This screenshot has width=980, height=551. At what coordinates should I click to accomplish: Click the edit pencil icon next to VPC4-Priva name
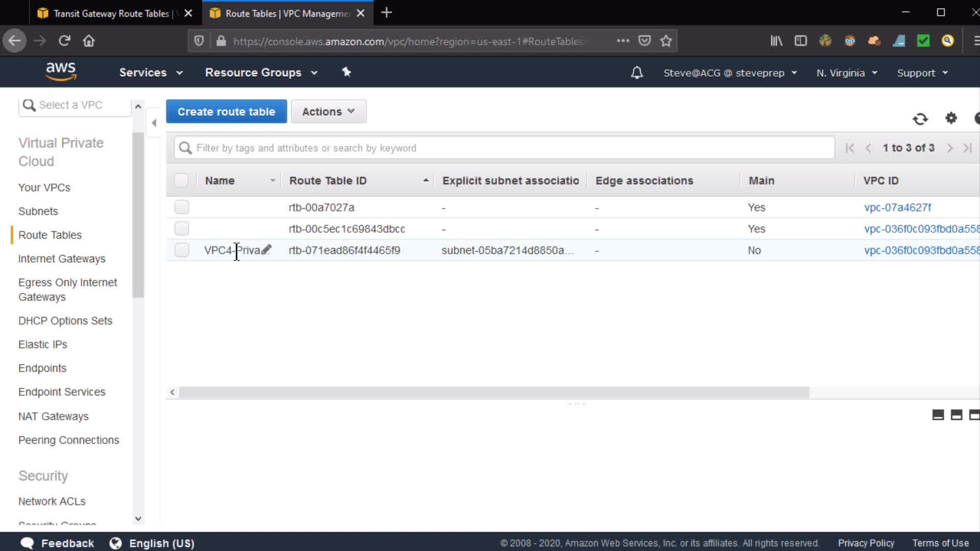tap(266, 250)
